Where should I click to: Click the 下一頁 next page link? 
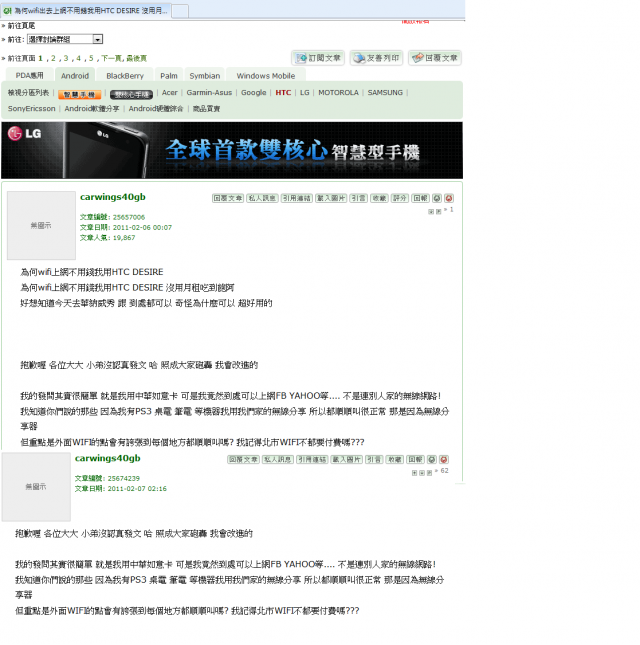click(x=111, y=58)
